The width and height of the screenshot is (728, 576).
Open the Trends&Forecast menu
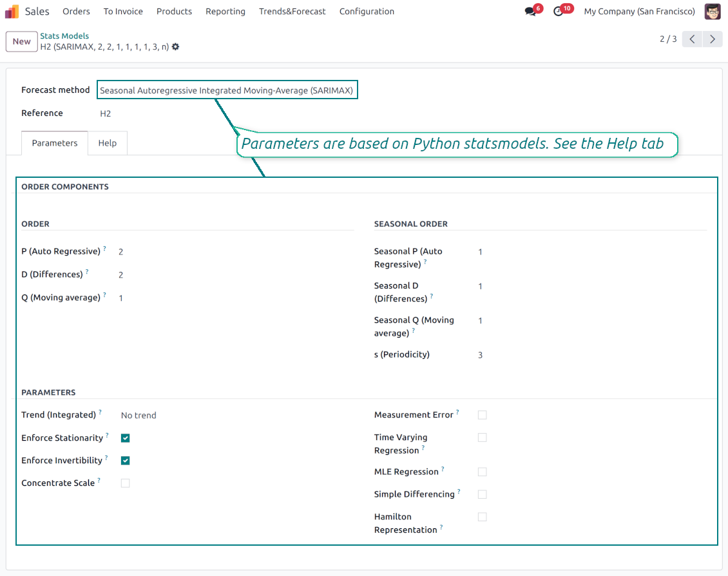(x=292, y=12)
